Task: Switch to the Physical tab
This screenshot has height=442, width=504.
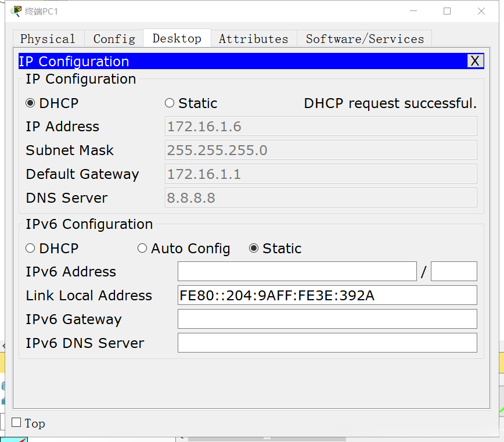Action: 48,39
